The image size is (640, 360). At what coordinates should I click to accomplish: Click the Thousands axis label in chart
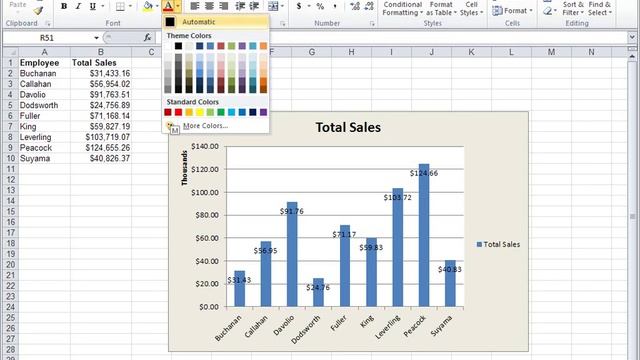[184, 168]
